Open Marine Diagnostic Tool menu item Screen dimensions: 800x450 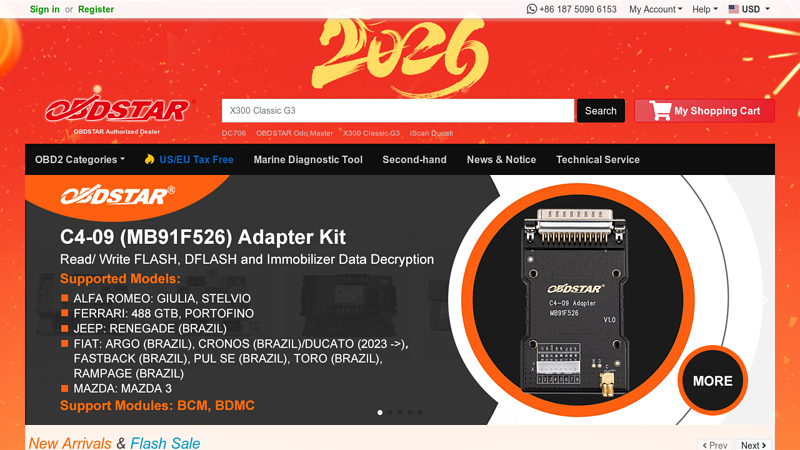tap(308, 160)
